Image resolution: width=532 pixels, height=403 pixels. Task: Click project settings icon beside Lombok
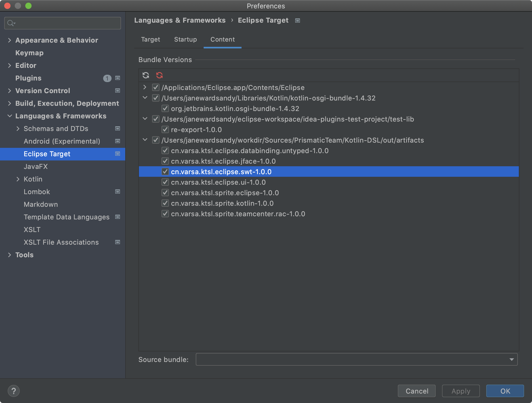coord(118,192)
